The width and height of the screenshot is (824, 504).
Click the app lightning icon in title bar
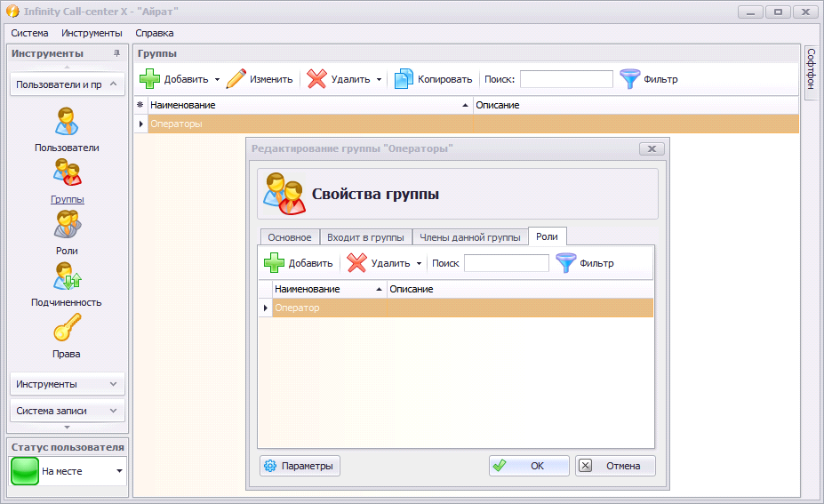click(12, 11)
